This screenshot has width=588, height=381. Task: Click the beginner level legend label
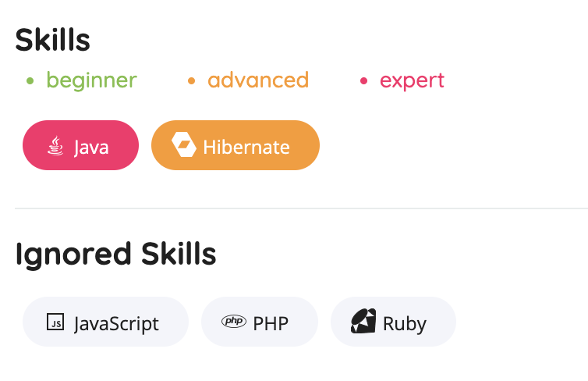[x=91, y=80]
